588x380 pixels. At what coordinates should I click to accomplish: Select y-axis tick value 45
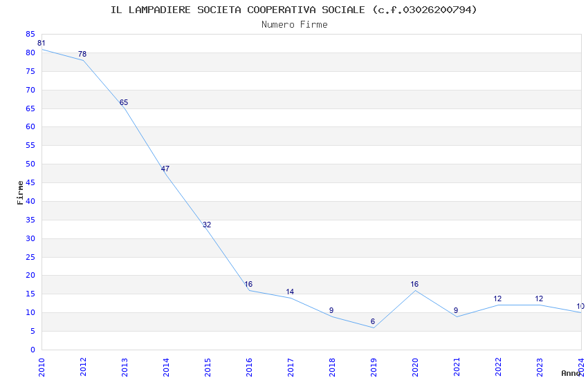[30, 182]
